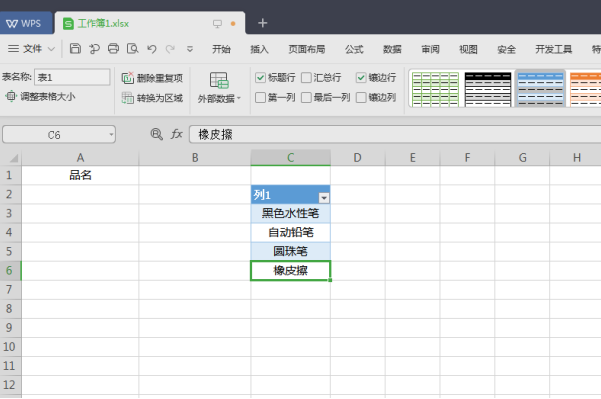Click cell containing 品名
This screenshot has height=399, width=601.
click(80, 175)
